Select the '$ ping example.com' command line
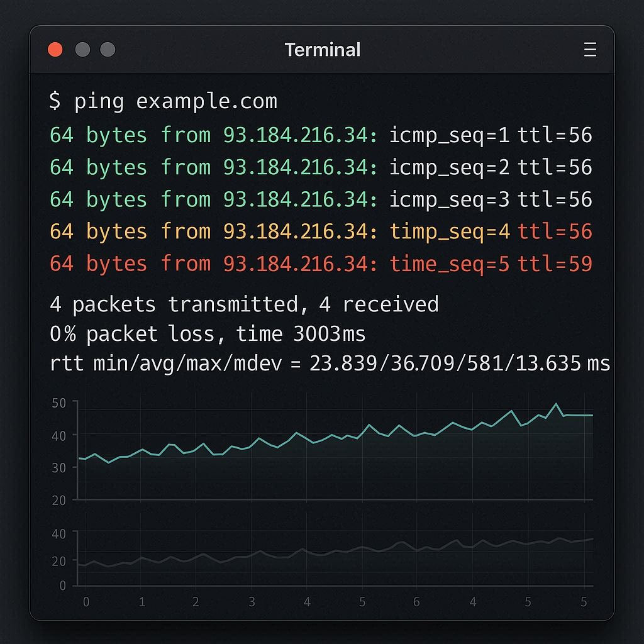644x644 pixels. point(163,101)
